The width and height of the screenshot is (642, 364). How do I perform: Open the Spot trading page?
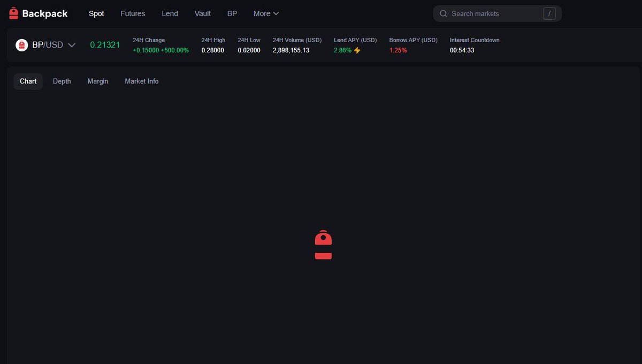coord(96,13)
